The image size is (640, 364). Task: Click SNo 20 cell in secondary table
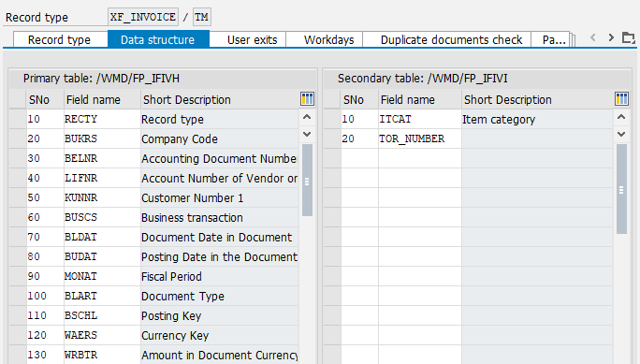[359, 138]
